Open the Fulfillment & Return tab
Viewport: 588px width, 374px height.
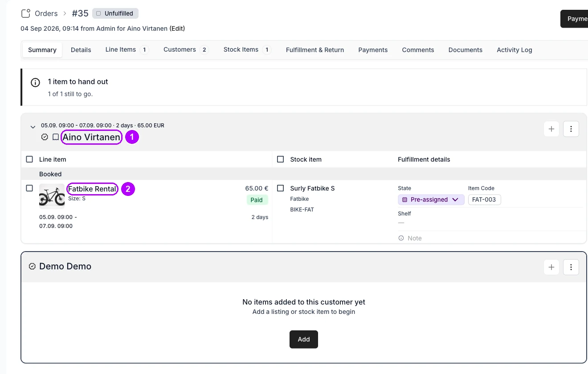point(315,50)
